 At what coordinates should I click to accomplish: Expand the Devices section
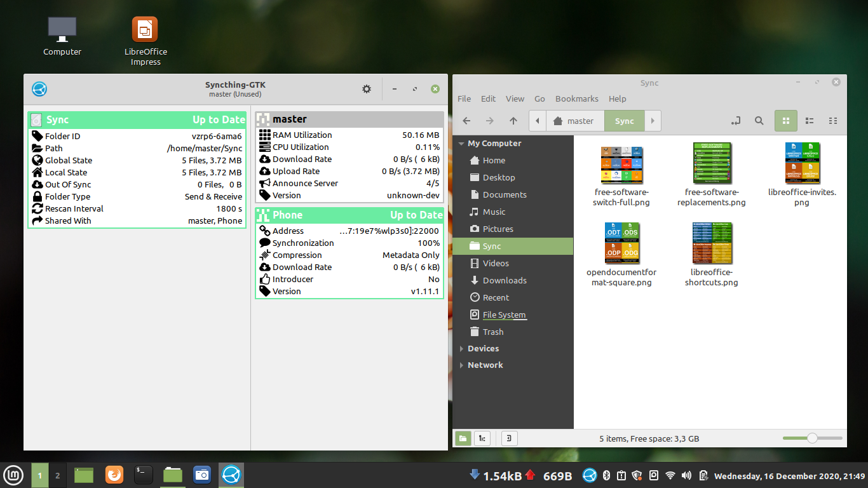click(461, 349)
